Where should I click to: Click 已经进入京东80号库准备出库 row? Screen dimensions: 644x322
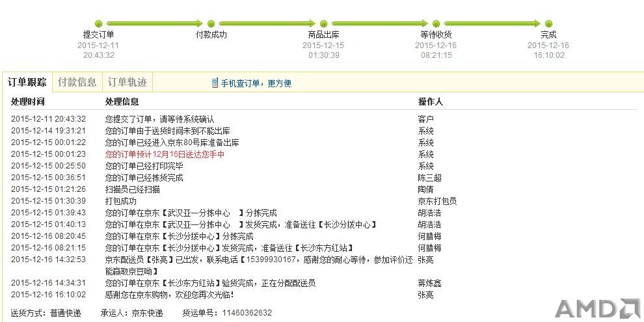coord(172,143)
